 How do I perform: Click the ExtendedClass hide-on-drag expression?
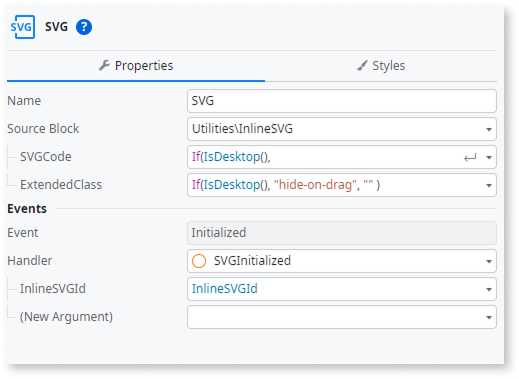coord(286,185)
